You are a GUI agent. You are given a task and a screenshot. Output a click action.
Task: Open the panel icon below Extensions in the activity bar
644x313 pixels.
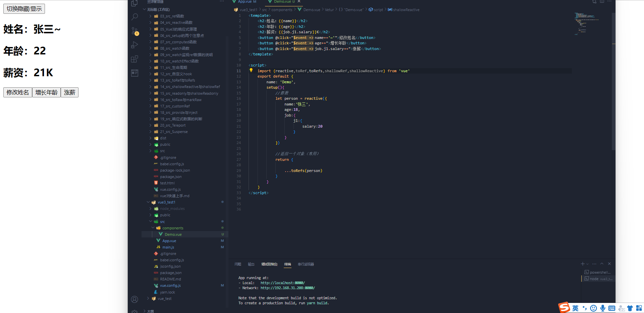(x=135, y=73)
